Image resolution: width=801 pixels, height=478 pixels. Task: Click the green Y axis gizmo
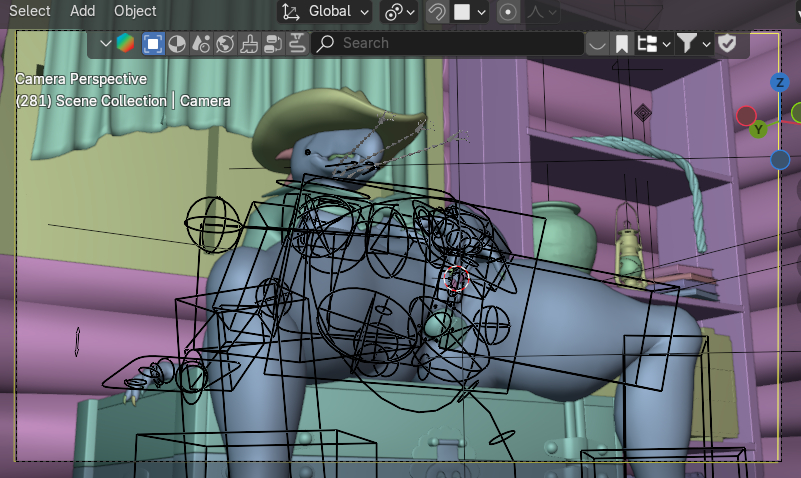[x=760, y=129]
